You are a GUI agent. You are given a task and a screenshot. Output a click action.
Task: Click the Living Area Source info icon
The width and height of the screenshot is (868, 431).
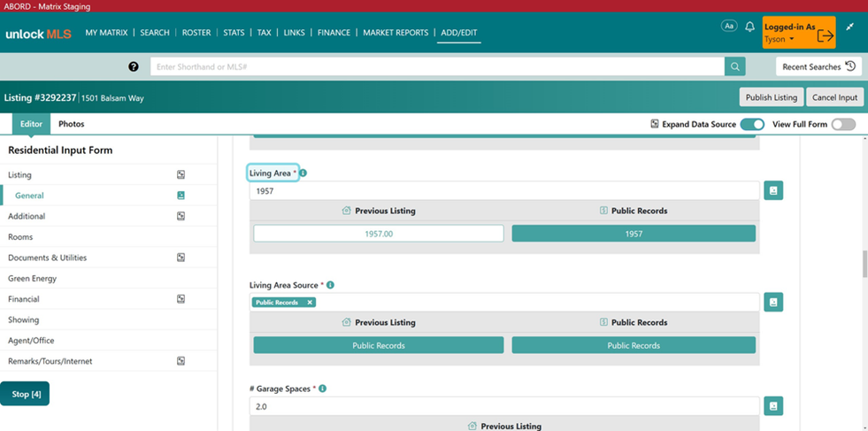(331, 285)
